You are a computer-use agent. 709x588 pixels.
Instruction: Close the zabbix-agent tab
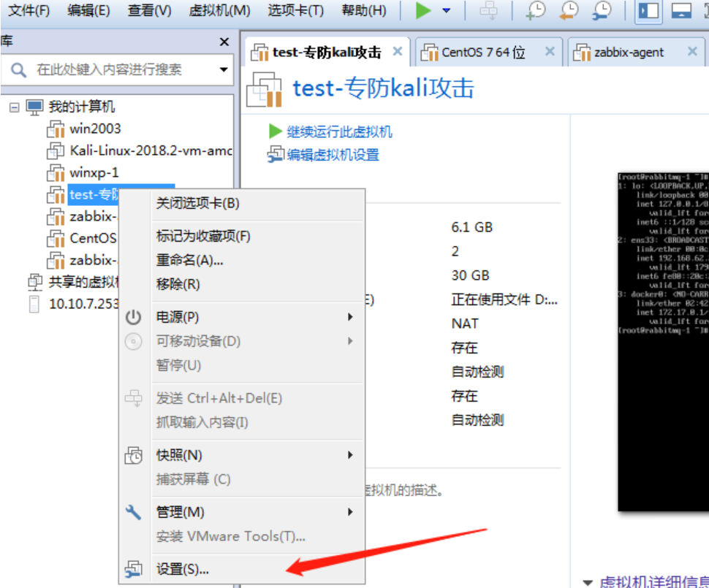(x=692, y=52)
